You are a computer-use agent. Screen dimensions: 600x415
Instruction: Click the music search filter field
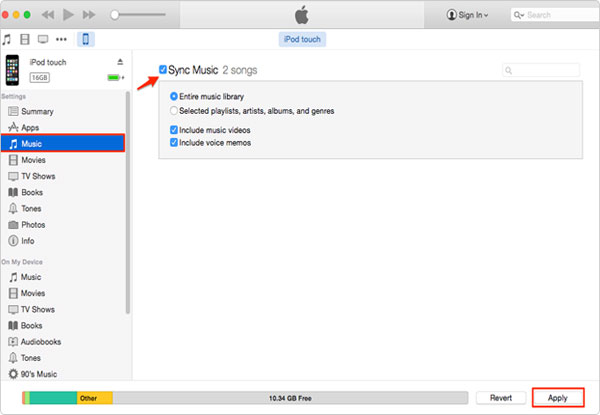541,70
